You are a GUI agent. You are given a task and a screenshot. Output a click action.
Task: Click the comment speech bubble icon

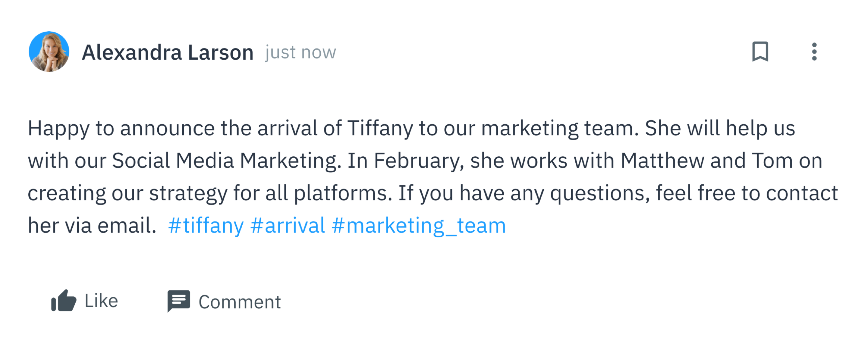coord(179,301)
